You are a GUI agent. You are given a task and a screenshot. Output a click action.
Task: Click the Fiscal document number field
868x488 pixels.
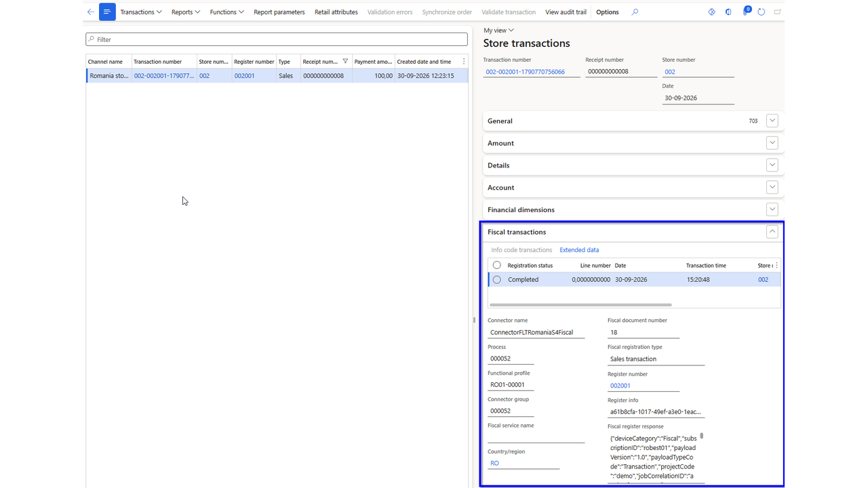[644, 332]
